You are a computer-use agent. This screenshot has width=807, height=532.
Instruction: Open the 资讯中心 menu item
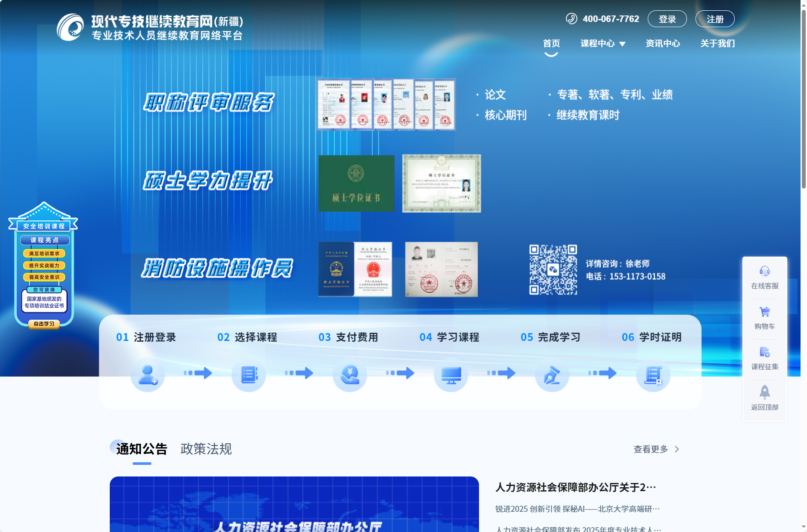coord(663,43)
